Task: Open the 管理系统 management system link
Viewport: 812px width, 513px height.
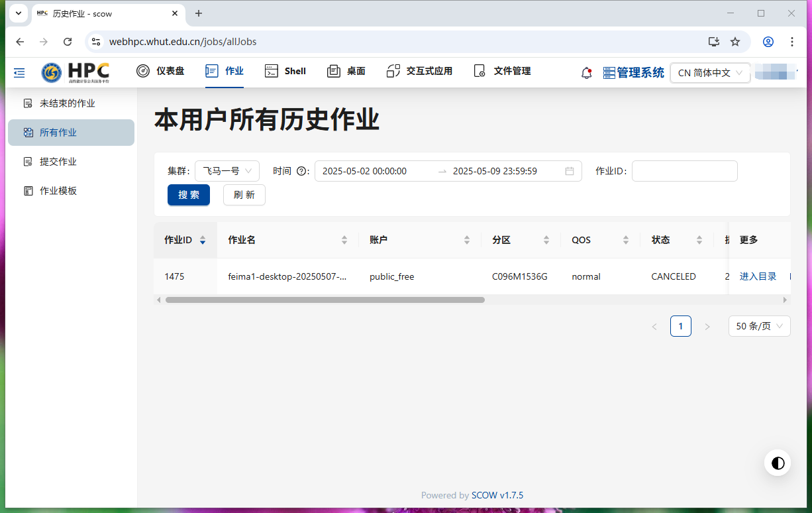Action: (633, 73)
